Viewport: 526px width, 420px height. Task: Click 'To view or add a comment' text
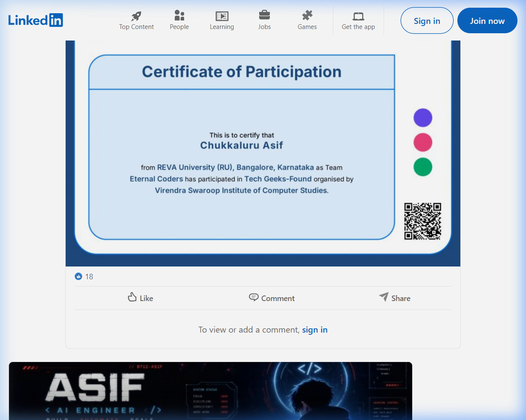click(249, 330)
